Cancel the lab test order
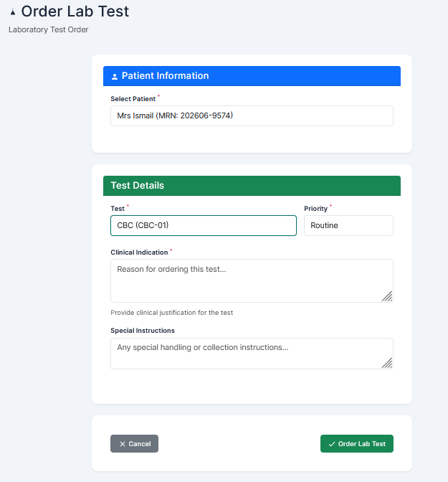 pos(134,443)
